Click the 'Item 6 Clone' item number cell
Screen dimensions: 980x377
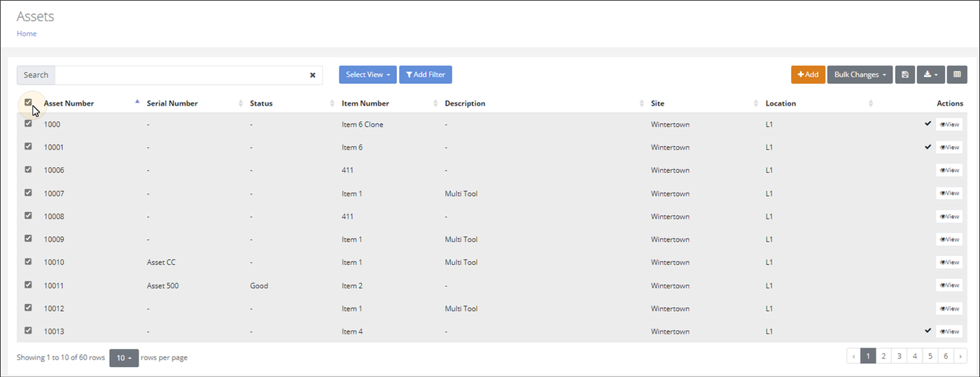click(363, 125)
